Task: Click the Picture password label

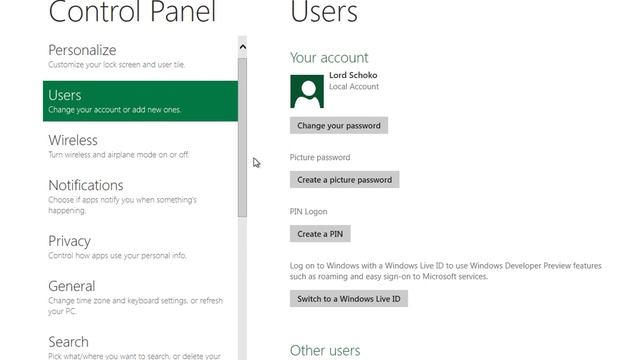Action: point(320,157)
